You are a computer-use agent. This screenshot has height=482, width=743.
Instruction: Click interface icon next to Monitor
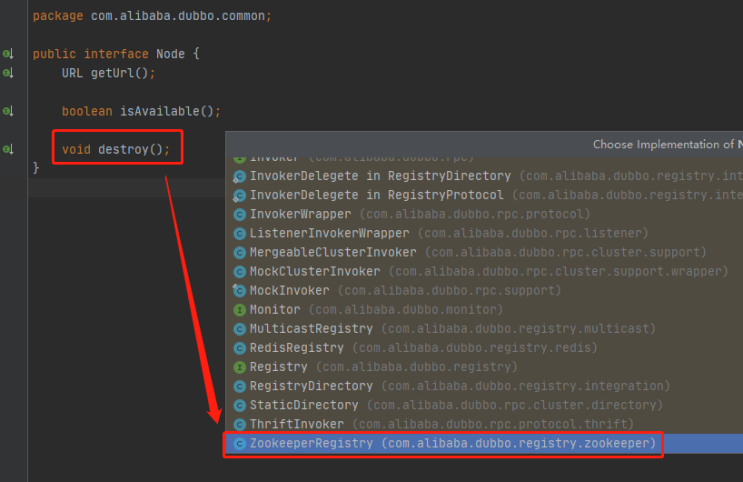coord(239,310)
